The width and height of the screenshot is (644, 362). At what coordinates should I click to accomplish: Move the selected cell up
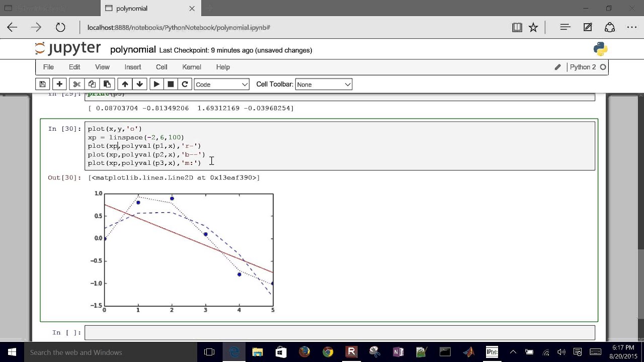[x=125, y=84]
